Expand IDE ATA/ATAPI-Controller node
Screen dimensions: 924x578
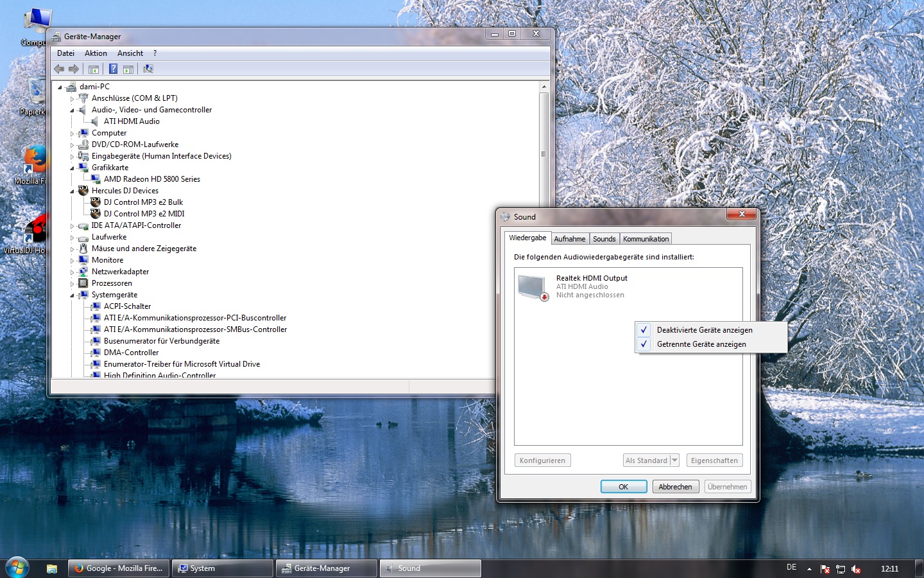tap(72, 226)
